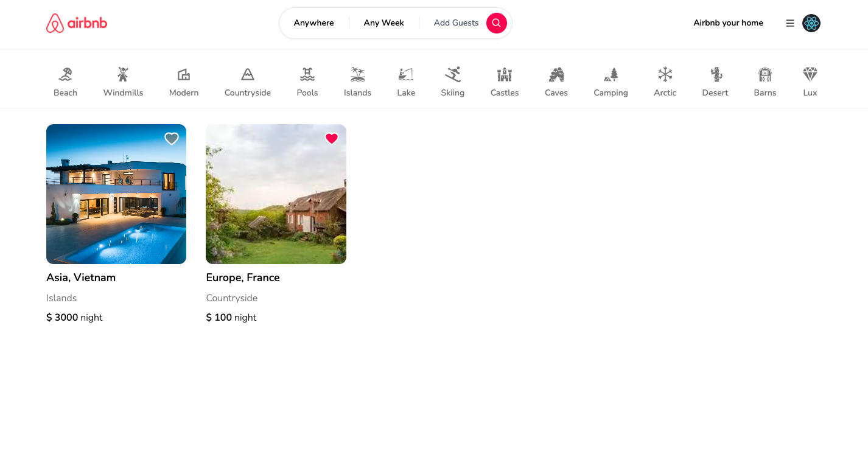Open the Europe, France listing photo

point(276,194)
